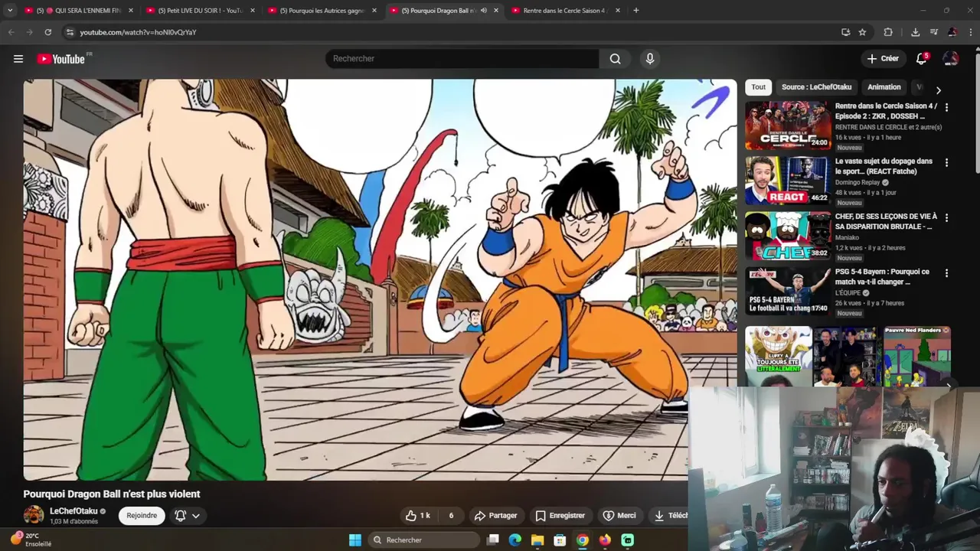Open options menu for dopage dans le sport video
Screen dimensions: 980x551
coord(946,163)
